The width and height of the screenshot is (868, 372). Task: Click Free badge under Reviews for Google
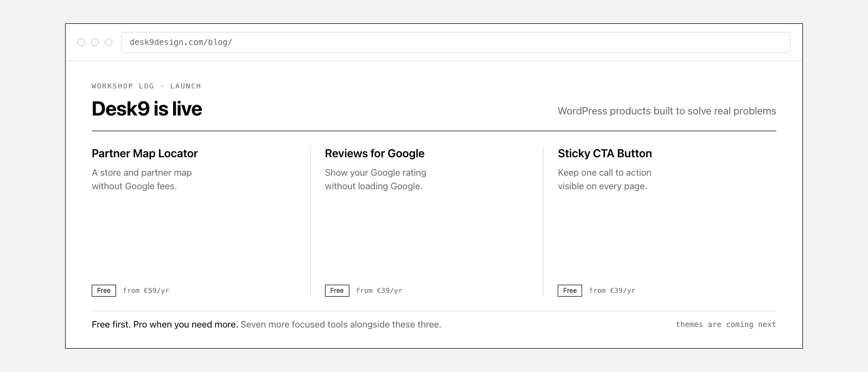tap(337, 291)
